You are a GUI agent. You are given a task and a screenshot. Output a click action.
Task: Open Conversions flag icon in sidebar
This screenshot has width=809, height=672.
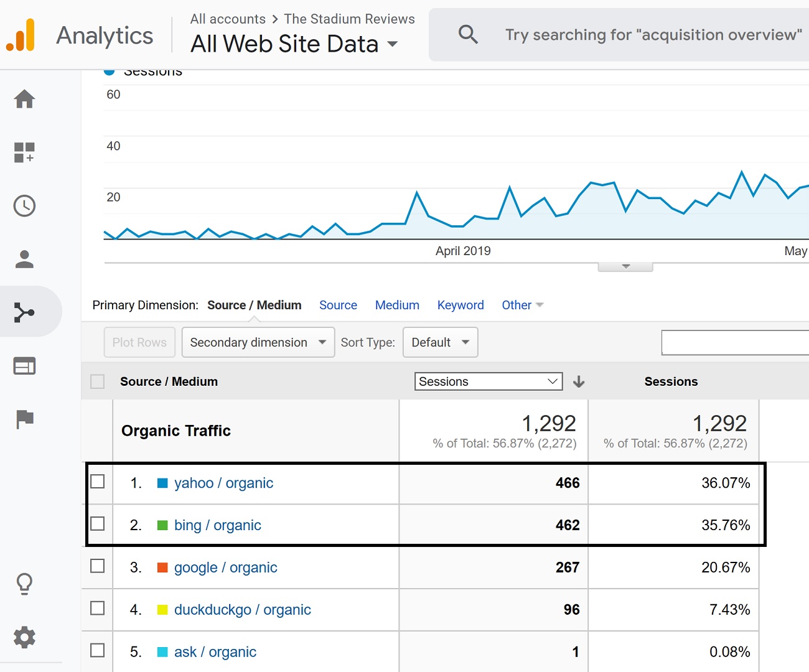pos(24,419)
